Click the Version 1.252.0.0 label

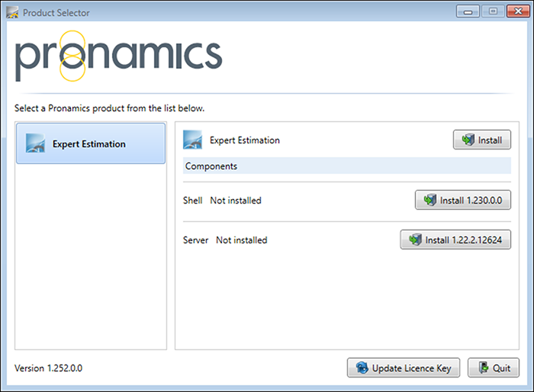[48, 368]
